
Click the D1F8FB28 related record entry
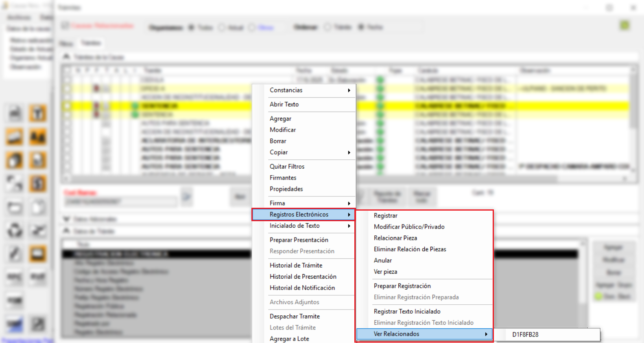(525, 334)
